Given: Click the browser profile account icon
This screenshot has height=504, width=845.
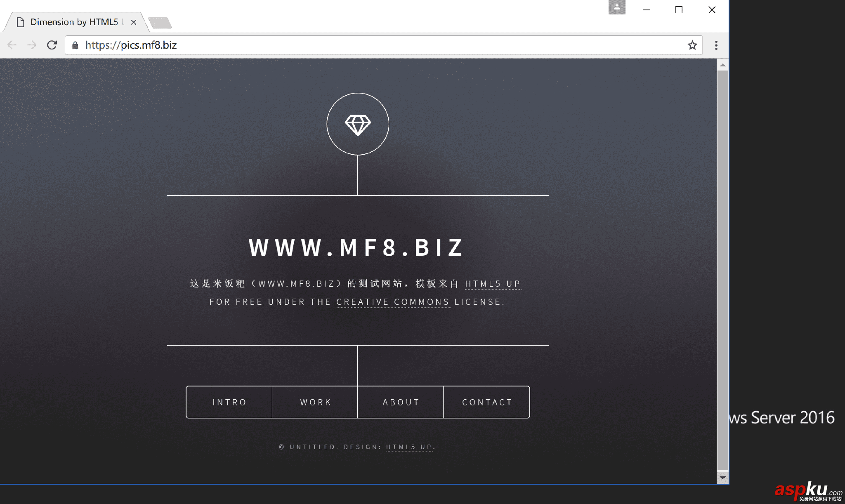Looking at the screenshot, I should tap(617, 7).
